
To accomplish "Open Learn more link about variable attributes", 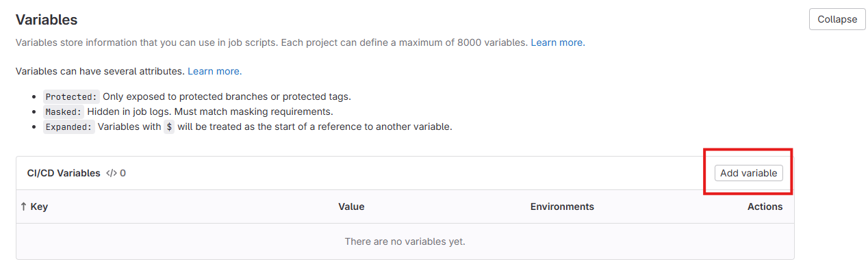I will click(215, 71).
